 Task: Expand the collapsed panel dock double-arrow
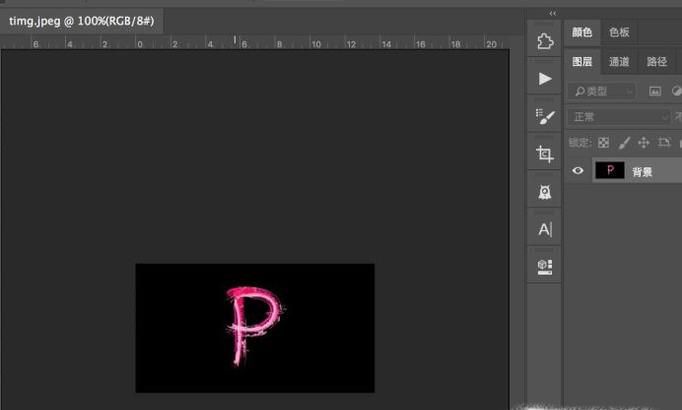[x=553, y=13]
